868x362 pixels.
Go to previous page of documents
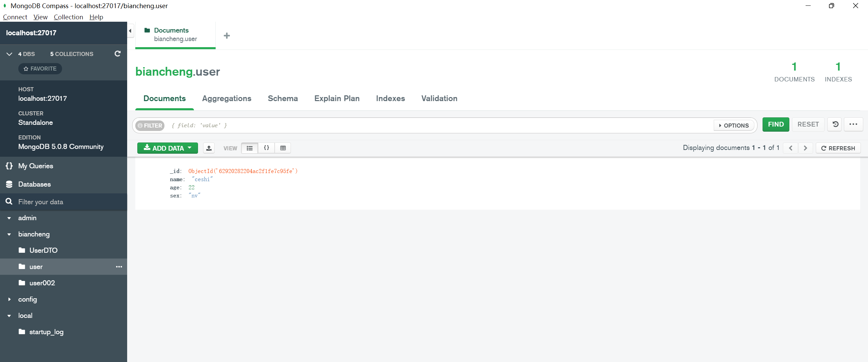[791, 148]
